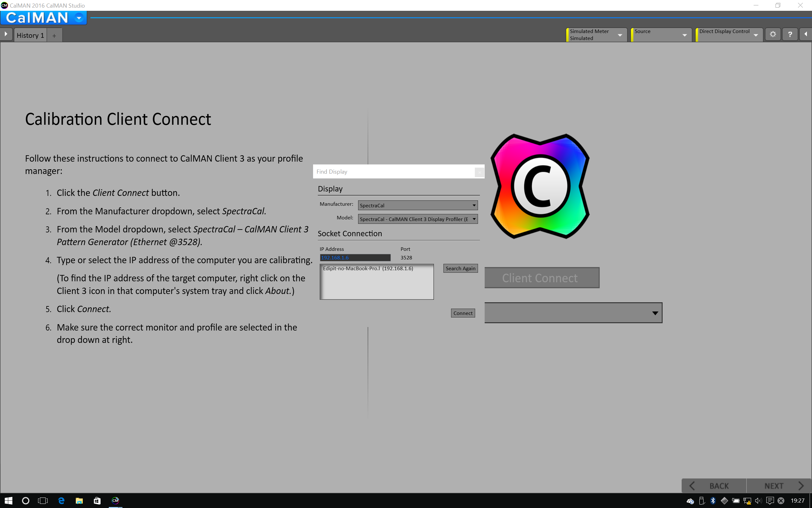Click the Search Again button
Screen dimensions: 812x508
[x=460, y=269]
